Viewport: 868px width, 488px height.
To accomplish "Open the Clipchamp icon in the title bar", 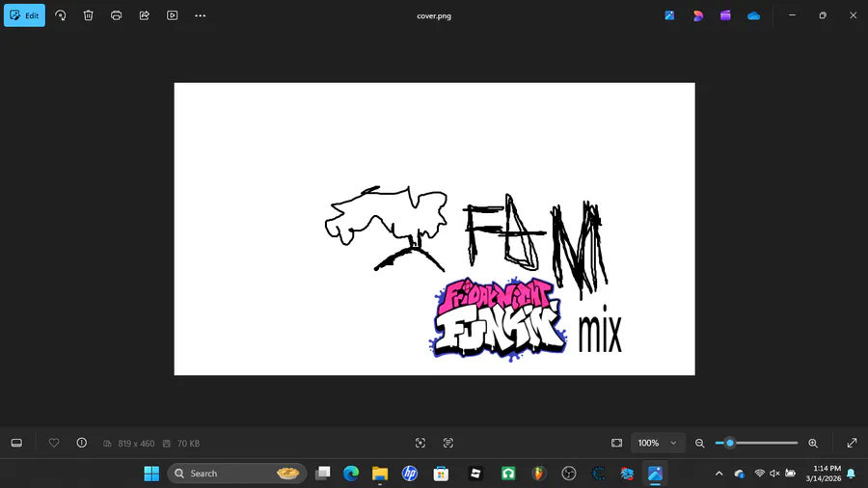I will click(725, 15).
